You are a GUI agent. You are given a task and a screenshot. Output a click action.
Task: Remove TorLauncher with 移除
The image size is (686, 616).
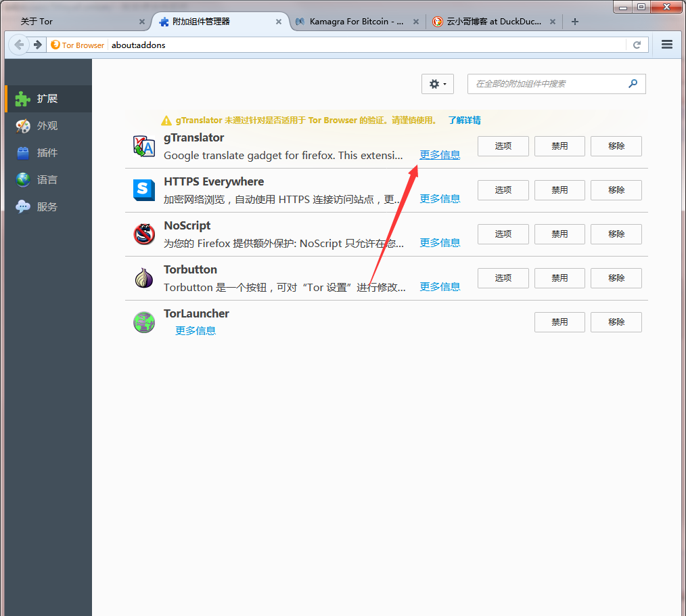coord(616,322)
